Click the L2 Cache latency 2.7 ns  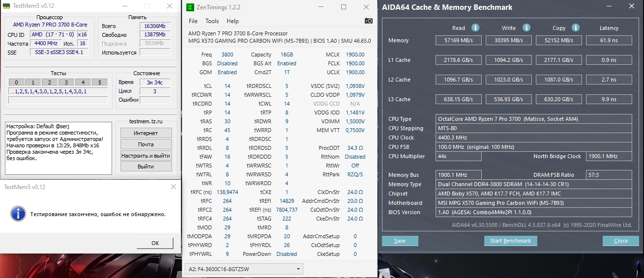click(x=609, y=80)
